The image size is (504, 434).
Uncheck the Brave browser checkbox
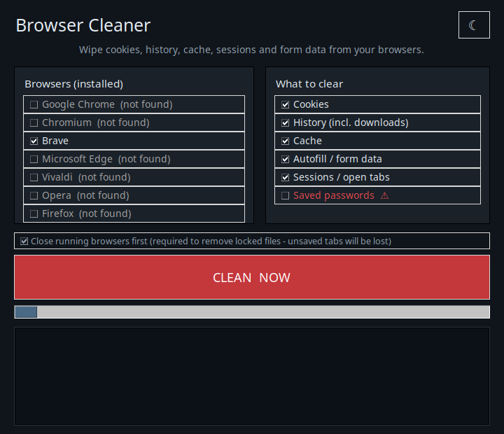pyautogui.click(x=34, y=141)
